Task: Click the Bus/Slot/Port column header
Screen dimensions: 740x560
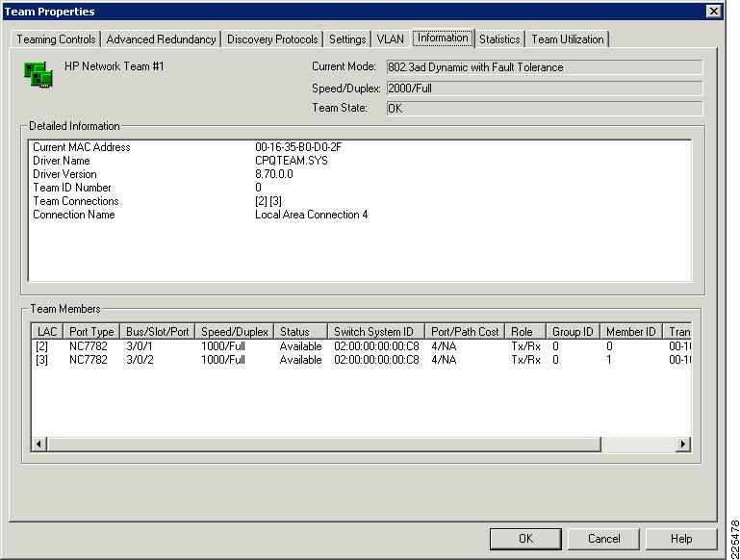Action: (158, 332)
